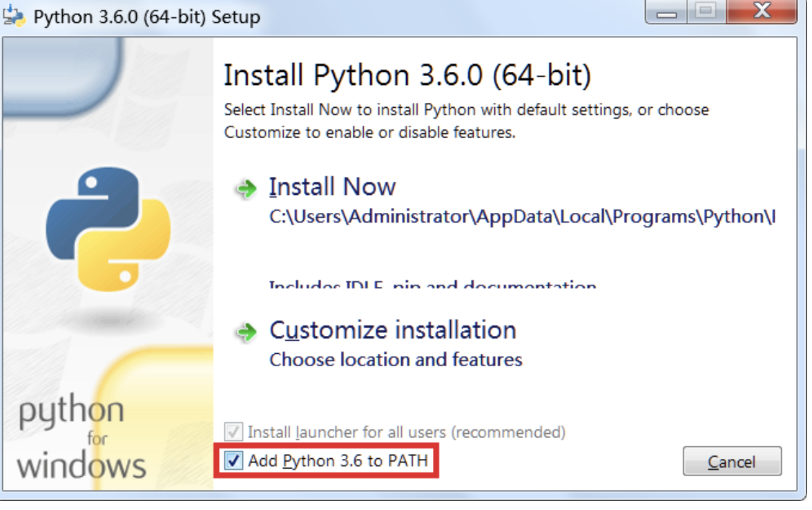Click the 'Includes IDLE, pip and documentation' text

click(432, 284)
